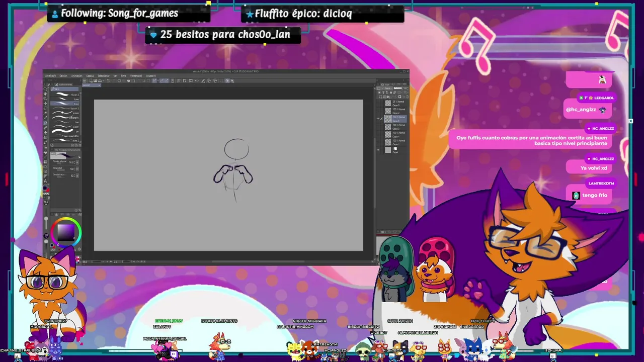This screenshot has height=362, width=644.
Task: Click the new raster layer icon in Layer panel
Action: [380, 97]
